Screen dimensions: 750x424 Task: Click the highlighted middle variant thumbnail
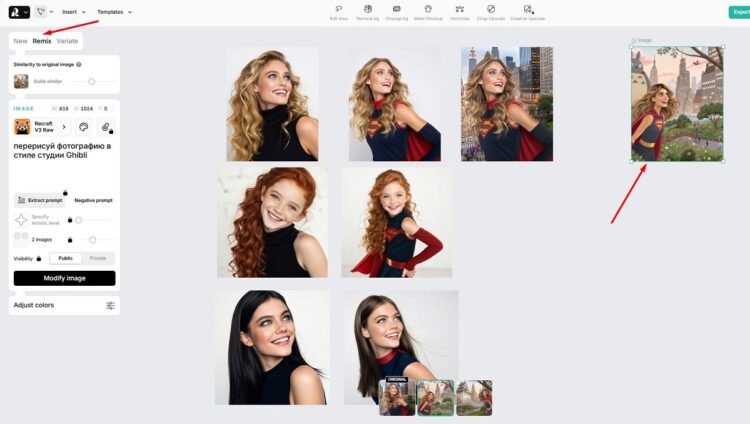[435, 398]
